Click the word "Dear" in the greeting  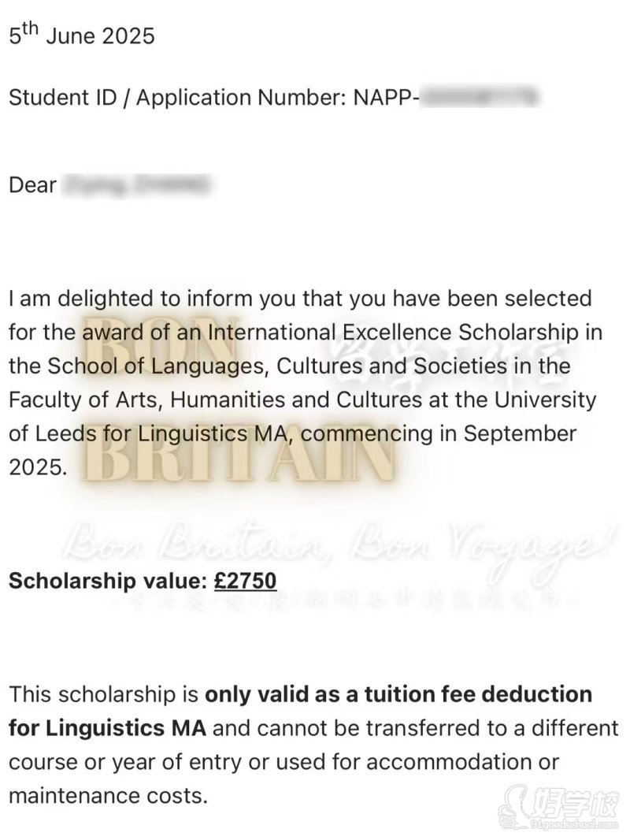click(33, 185)
